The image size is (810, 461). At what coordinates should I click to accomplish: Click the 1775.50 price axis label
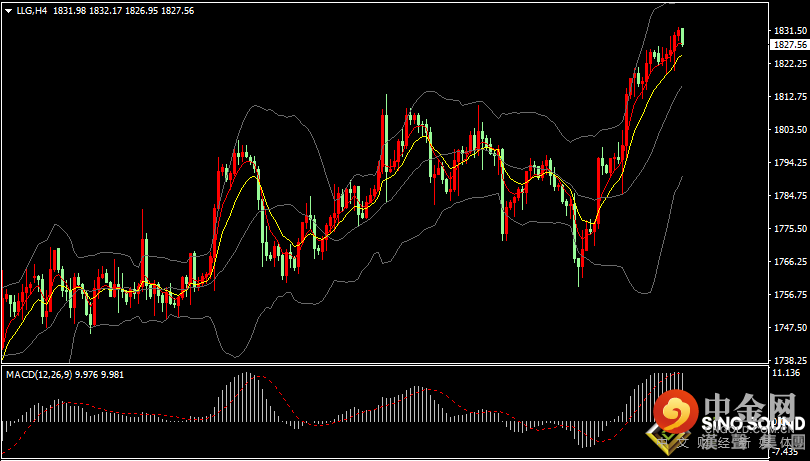click(x=788, y=228)
